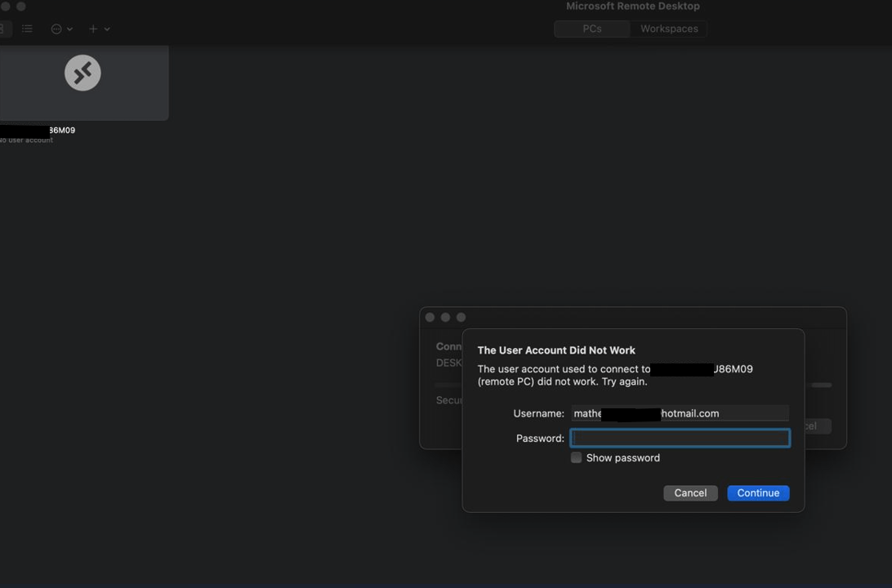
Task: Switch to list view icon in toolbar
Action: 27,29
